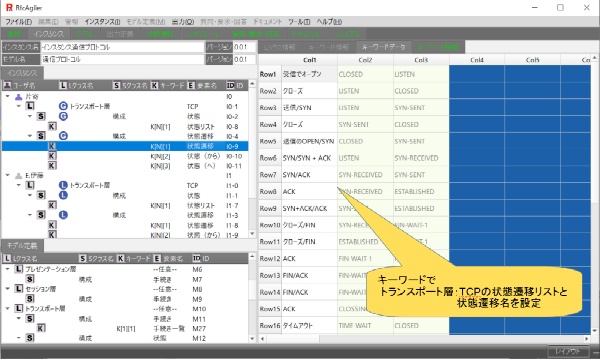The image size is (600, 360).
Task: Click the S class icon in row I0-2
Action: [x=41, y=116]
